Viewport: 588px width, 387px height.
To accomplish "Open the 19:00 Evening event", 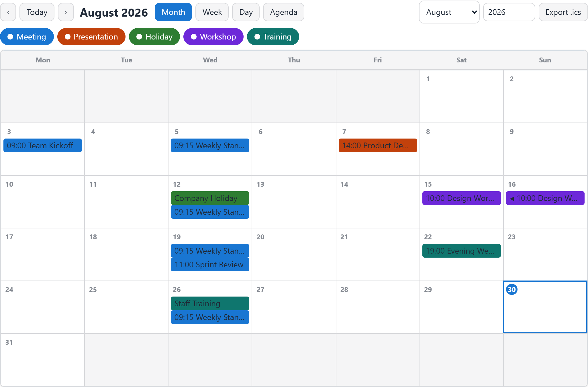I will pos(462,251).
